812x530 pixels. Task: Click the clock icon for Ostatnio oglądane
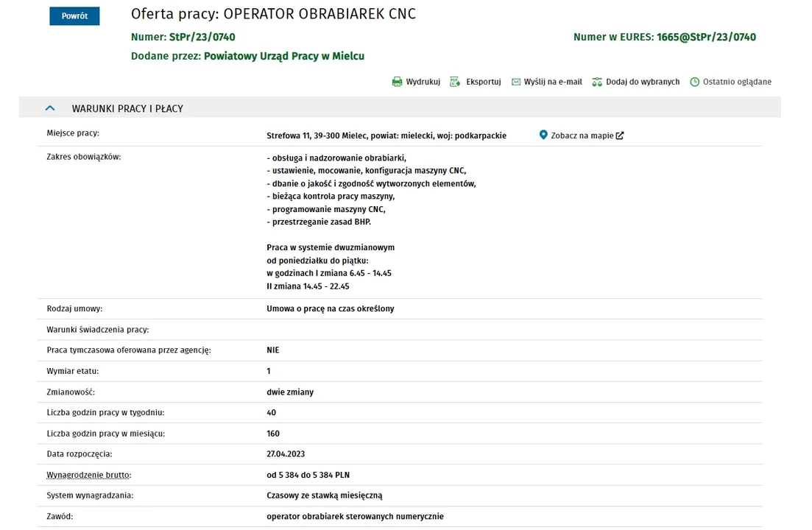694,82
